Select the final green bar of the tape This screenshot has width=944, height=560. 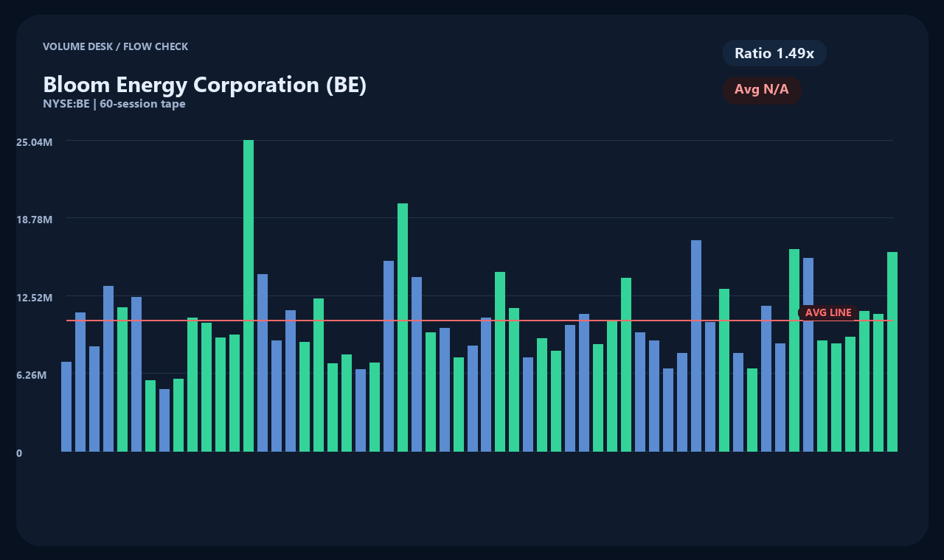tap(892, 351)
